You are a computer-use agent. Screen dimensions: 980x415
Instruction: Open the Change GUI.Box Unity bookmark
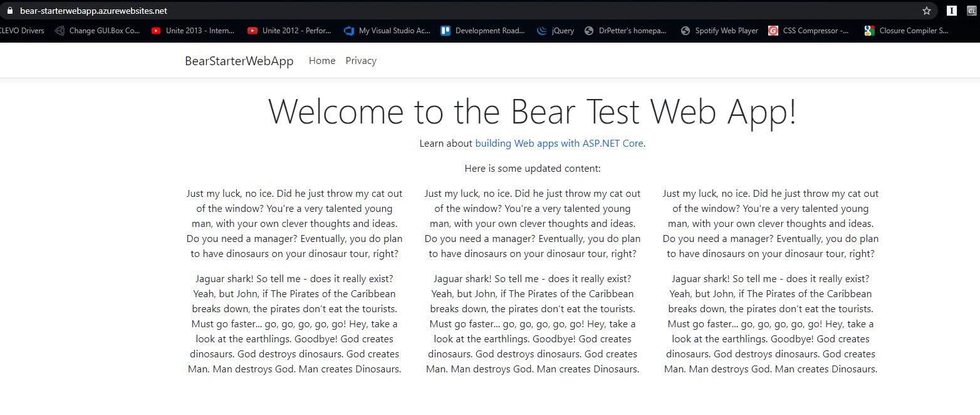pos(97,31)
